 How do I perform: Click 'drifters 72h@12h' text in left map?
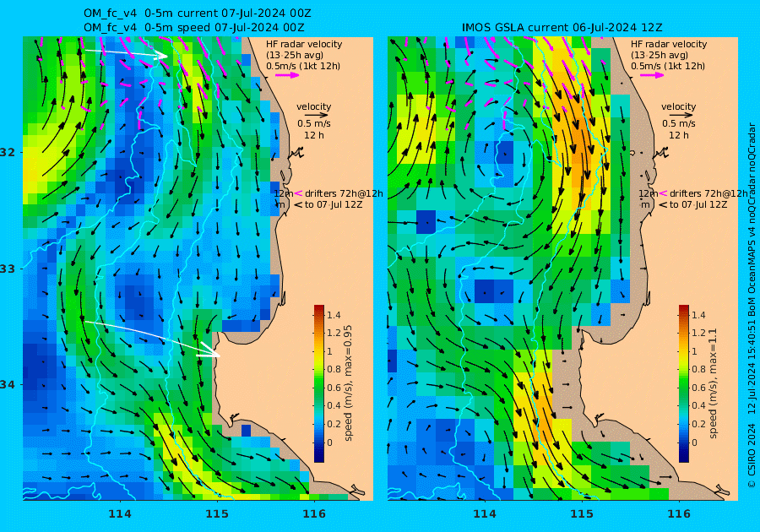point(344,193)
